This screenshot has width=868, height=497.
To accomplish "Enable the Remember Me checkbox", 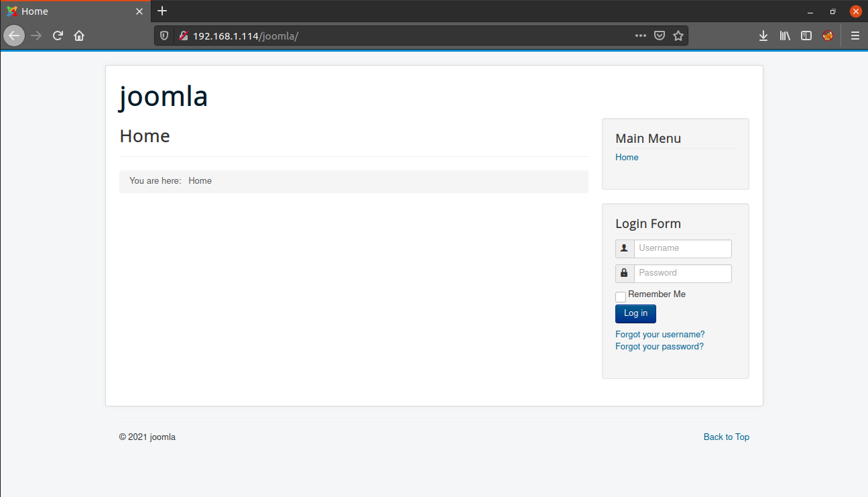I will pyautogui.click(x=621, y=297).
